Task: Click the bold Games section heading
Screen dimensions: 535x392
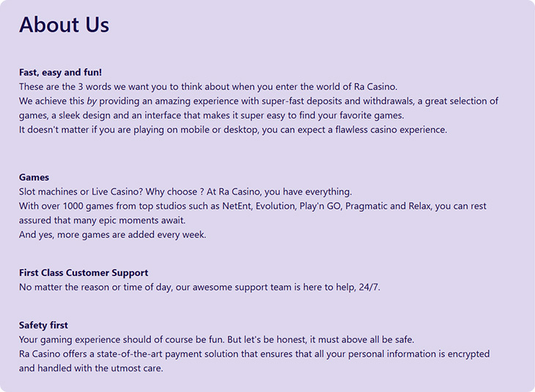Action: coord(34,177)
